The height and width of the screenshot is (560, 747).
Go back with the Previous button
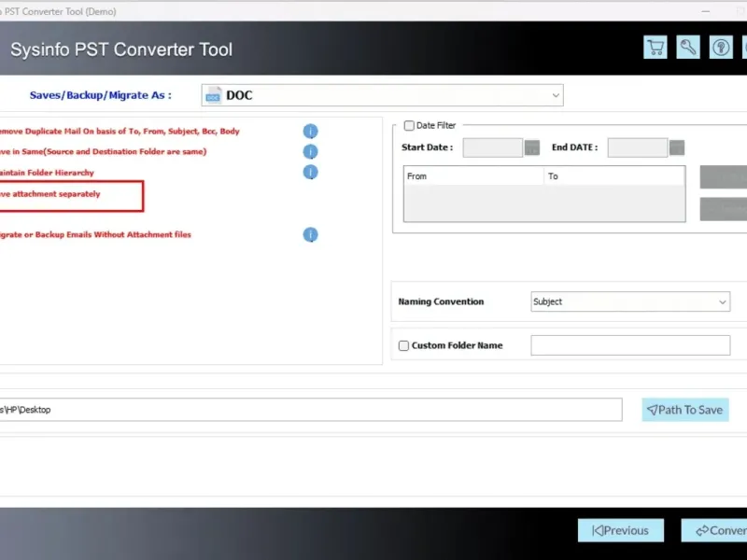[x=621, y=530]
